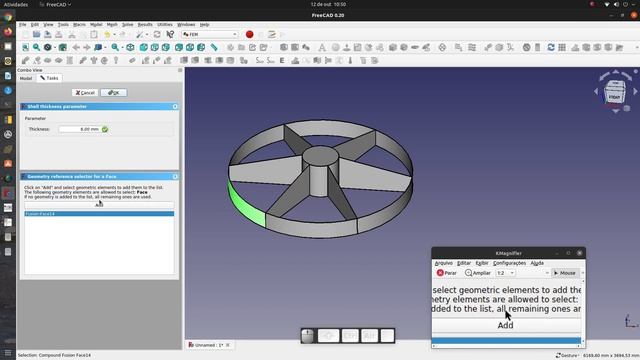Expand the undo history dropdown arrow
Viewport: 640px width, 360px height.
pyautogui.click(x=114, y=35)
